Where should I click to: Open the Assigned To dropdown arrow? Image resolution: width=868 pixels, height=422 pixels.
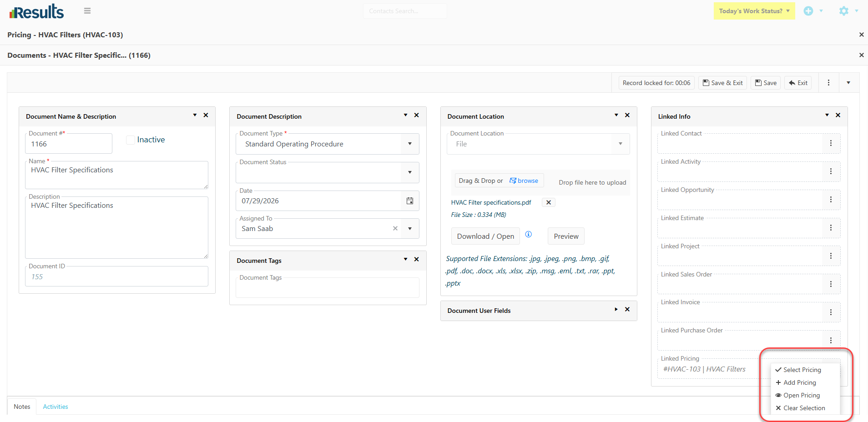coord(410,229)
